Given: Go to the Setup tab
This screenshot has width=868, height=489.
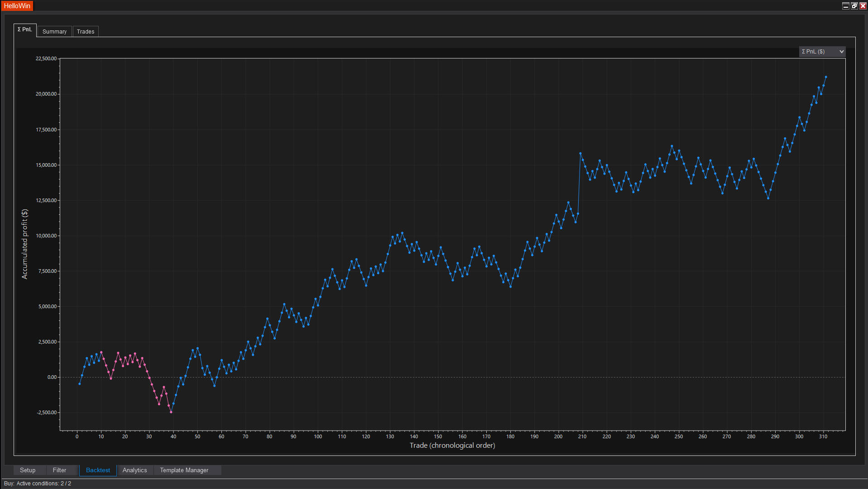Looking at the screenshot, I should (28, 470).
